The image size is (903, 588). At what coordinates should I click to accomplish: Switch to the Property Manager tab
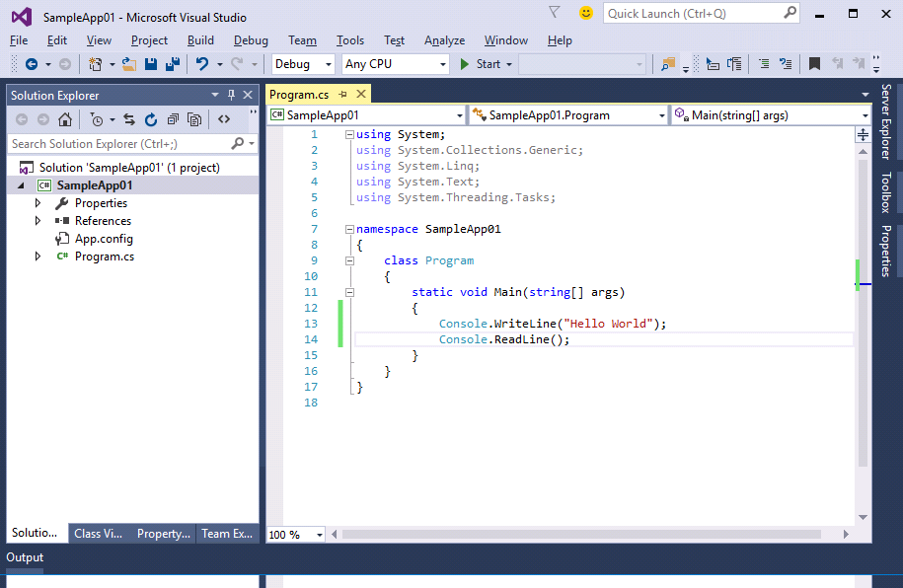pos(163,534)
